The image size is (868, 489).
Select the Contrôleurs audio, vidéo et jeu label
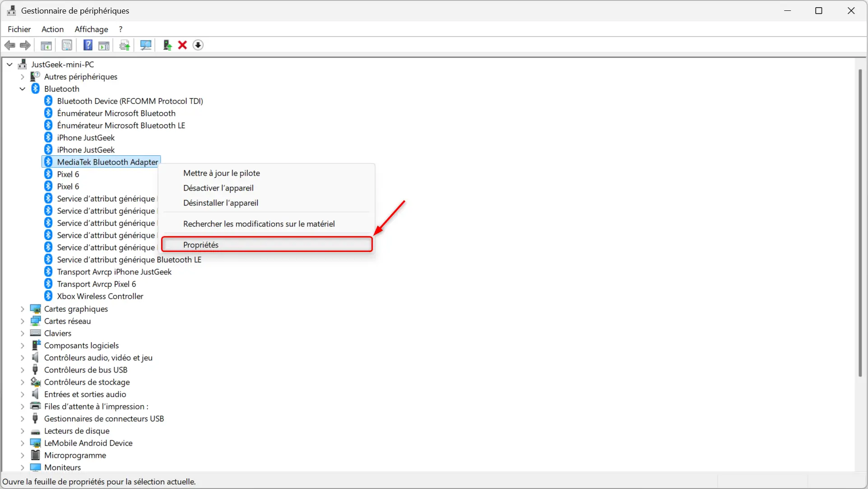98,358
